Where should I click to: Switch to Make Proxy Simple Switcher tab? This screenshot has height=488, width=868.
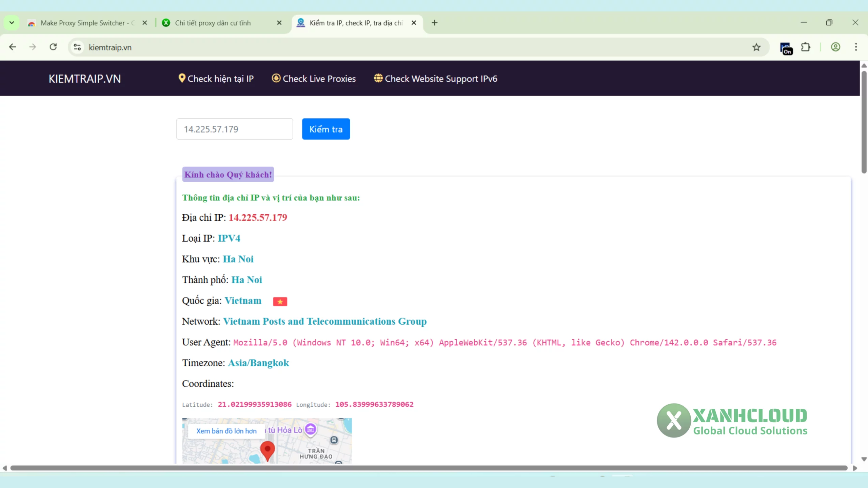83,23
